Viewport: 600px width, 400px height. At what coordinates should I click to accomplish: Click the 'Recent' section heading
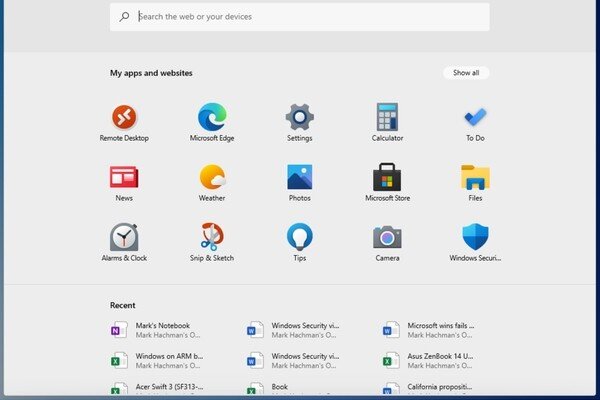(x=122, y=305)
